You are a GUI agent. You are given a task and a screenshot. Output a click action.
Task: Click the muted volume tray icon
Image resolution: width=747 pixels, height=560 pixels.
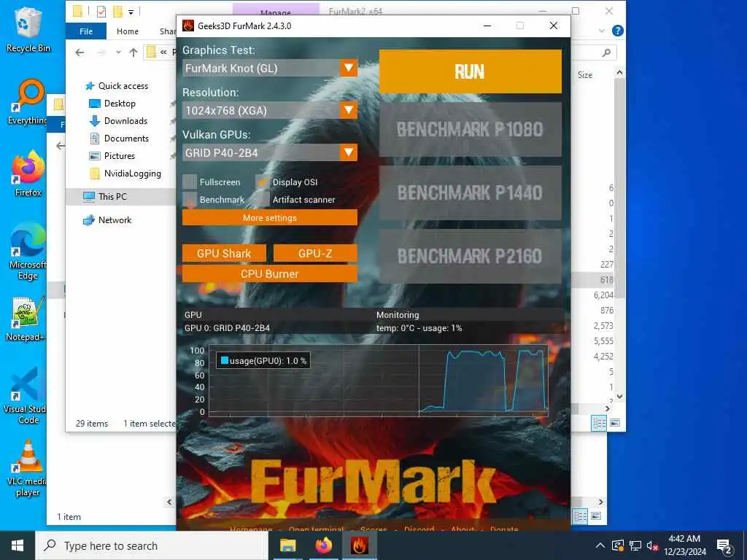[x=652, y=545]
